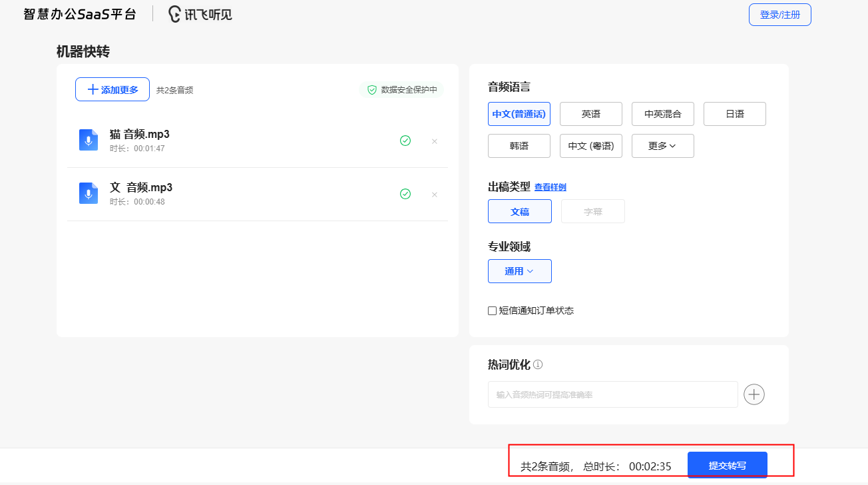Select 中文 (粤语) audio language
This screenshot has width=868, height=485.
(x=591, y=146)
